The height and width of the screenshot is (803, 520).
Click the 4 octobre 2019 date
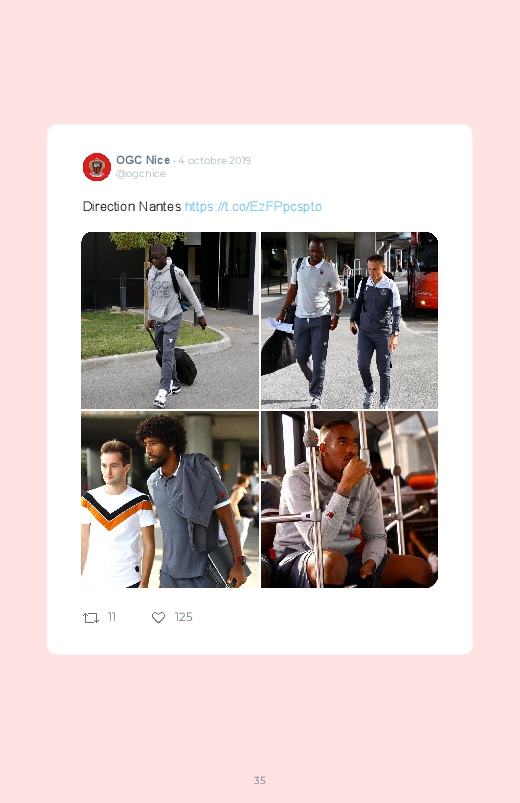click(215, 160)
